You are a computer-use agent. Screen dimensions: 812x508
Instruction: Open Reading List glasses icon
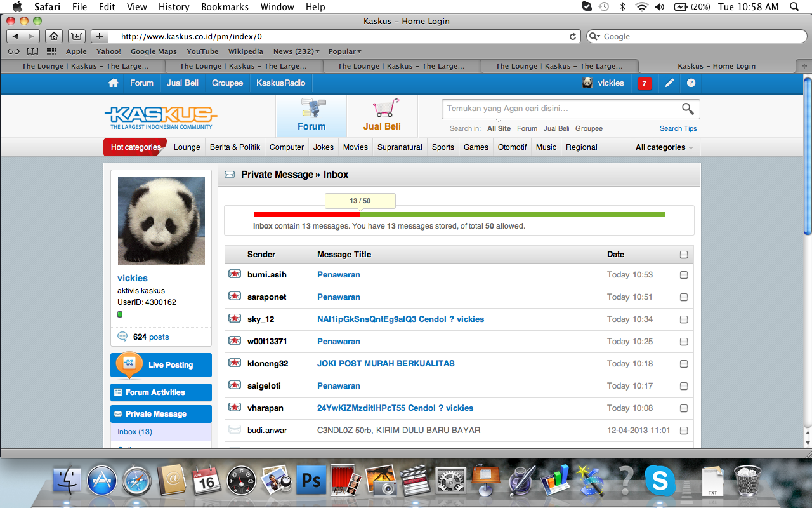pyautogui.click(x=14, y=51)
